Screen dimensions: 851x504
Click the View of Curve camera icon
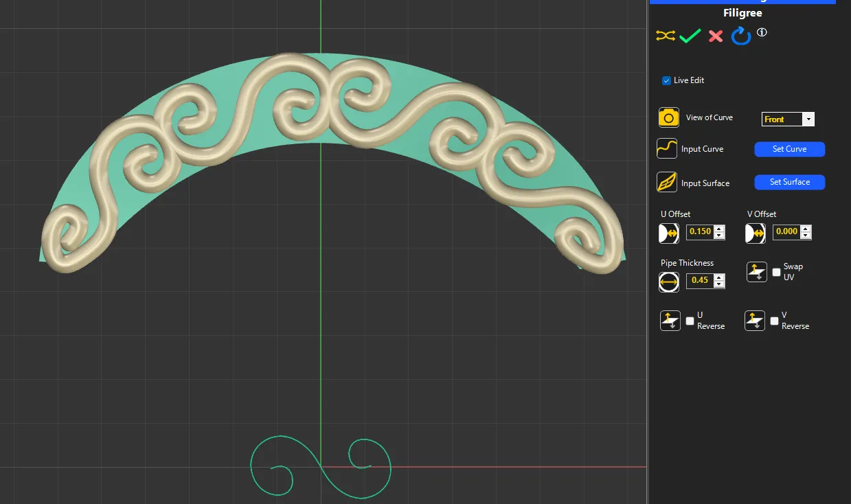(669, 117)
